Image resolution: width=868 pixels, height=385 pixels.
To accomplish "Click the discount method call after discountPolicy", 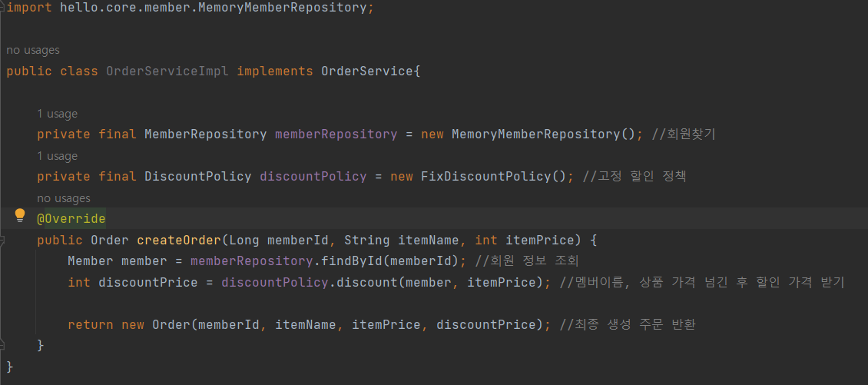I will point(367,283).
